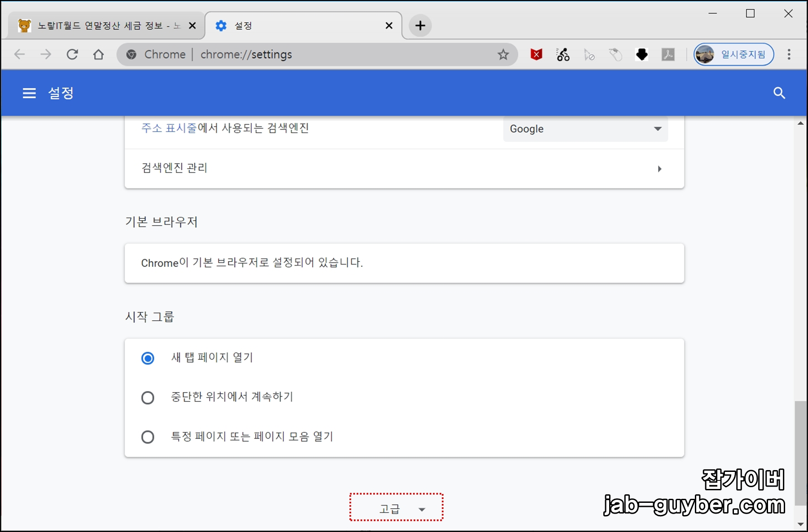Select 새 탭 페이지 열기 startup option
Viewport: 808px width, 532px height.
148,358
